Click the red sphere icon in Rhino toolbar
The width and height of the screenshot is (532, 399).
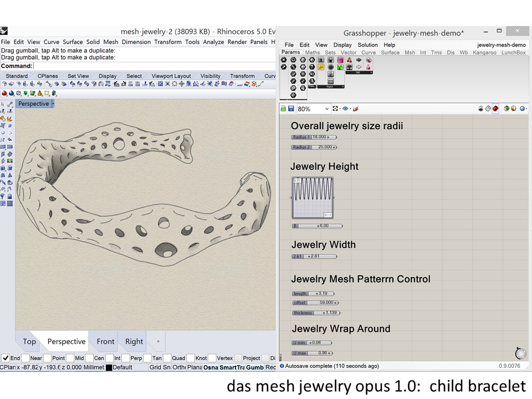coord(4,93)
